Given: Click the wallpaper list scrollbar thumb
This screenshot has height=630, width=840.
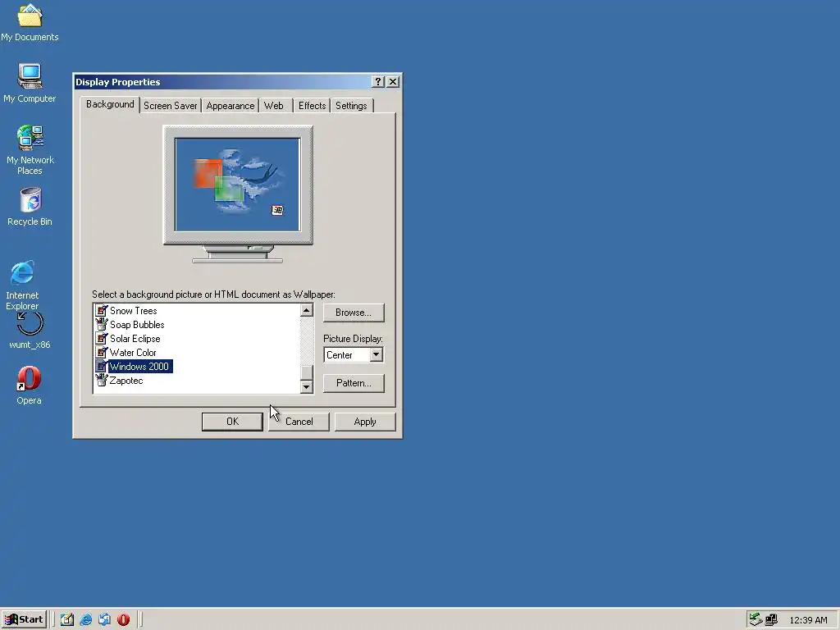Looking at the screenshot, I should [x=307, y=372].
